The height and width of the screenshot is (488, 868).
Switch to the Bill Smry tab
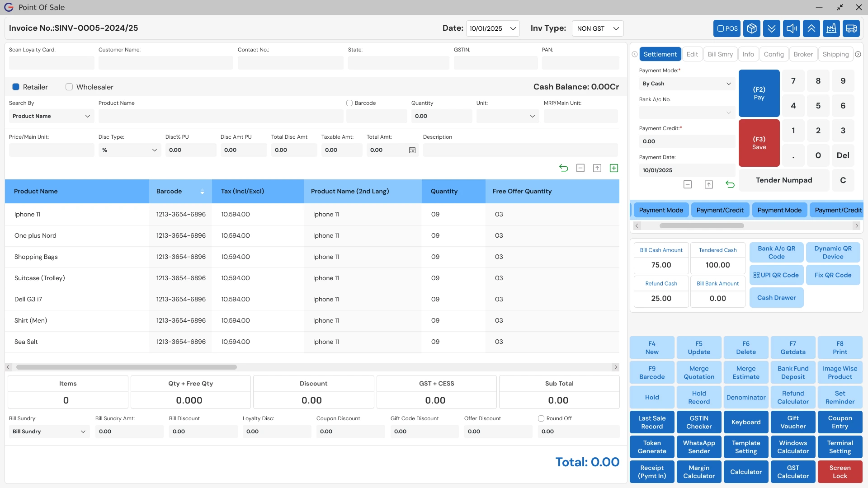(x=720, y=54)
